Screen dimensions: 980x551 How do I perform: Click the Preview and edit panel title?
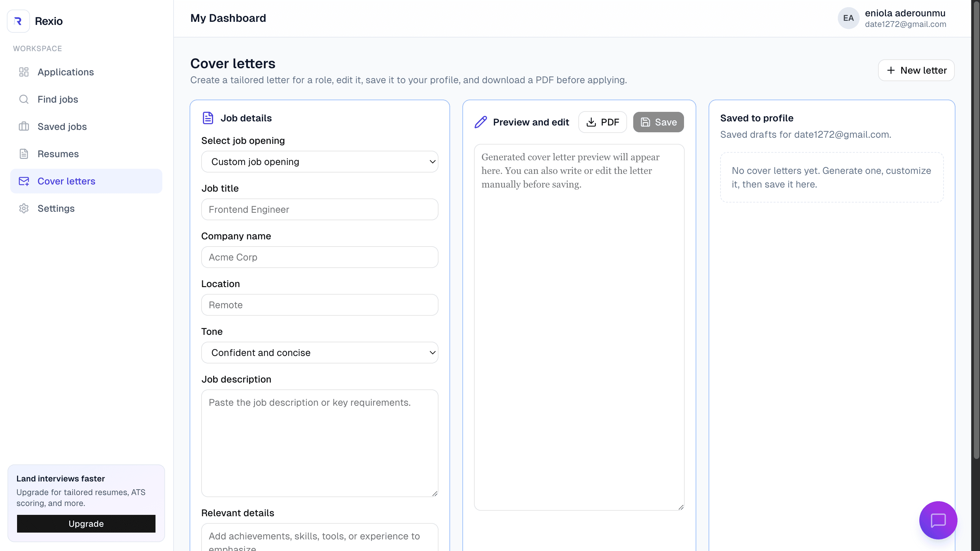click(531, 122)
